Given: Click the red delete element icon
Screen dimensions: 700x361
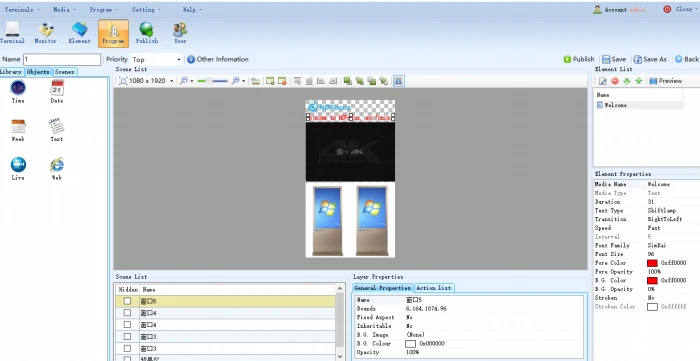Looking at the screenshot, I should click(x=615, y=81).
